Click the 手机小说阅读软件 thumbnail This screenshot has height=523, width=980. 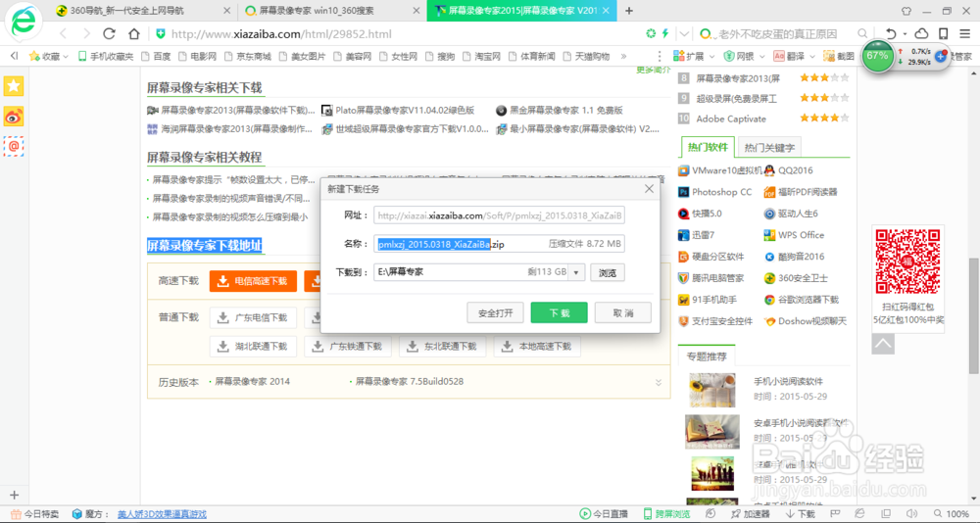click(711, 391)
